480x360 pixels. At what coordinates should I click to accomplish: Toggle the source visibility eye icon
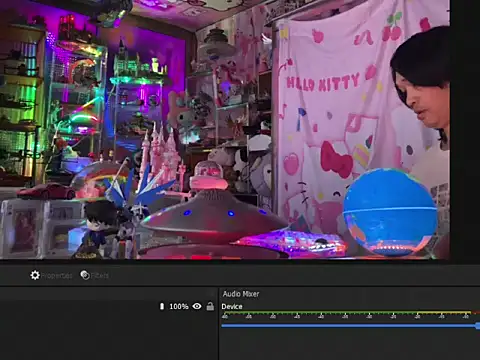click(197, 306)
